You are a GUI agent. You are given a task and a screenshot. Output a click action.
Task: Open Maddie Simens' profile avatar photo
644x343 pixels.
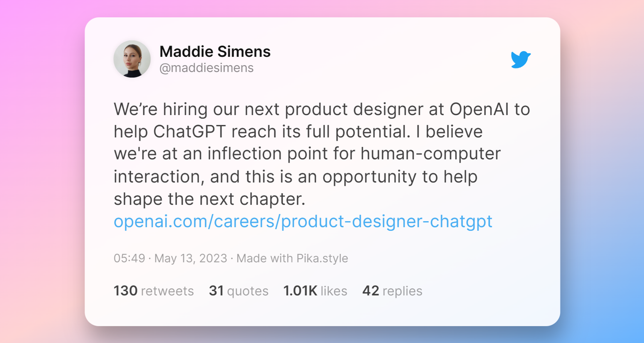point(132,59)
